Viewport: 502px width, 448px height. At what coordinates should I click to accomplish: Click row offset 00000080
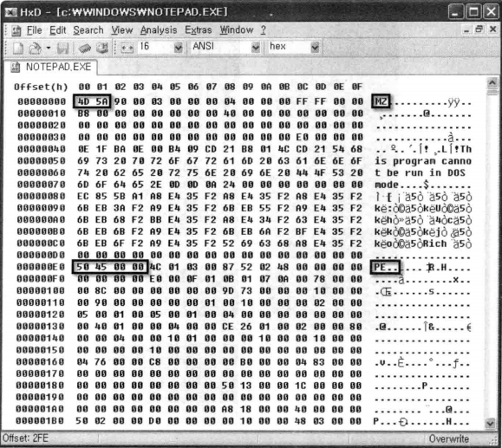[42, 196]
